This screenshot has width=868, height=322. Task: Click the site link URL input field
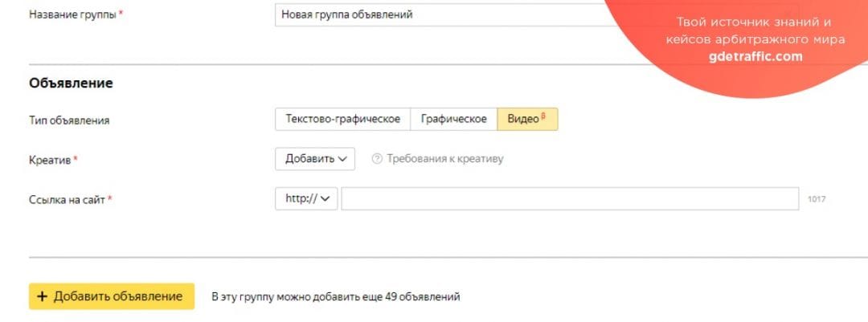570,198
